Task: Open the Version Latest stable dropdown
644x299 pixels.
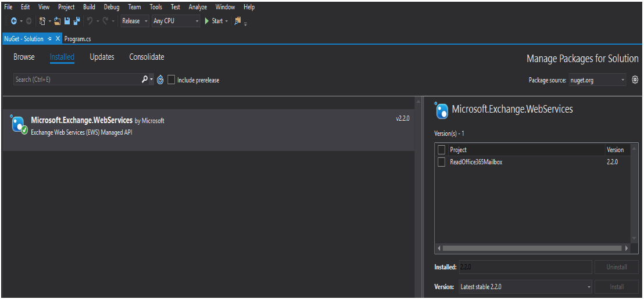Action: tap(525, 287)
